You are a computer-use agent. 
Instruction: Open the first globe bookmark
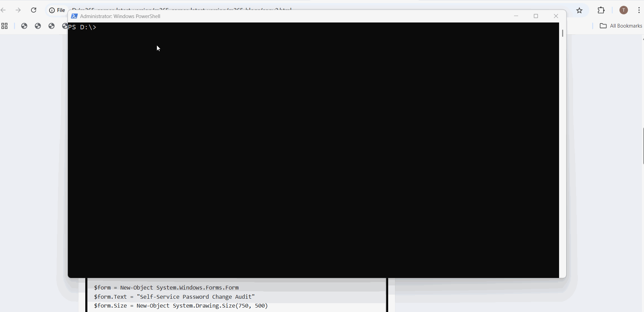[24, 26]
